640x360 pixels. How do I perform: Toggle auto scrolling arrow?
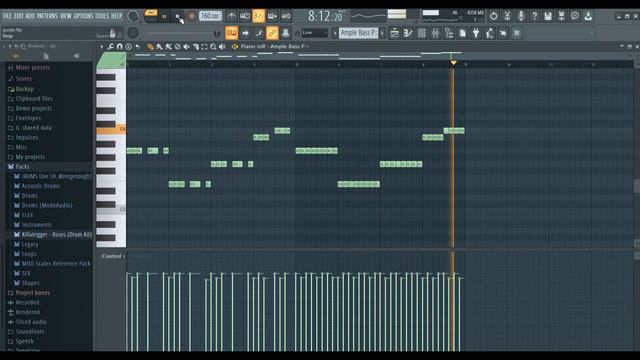click(x=245, y=33)
